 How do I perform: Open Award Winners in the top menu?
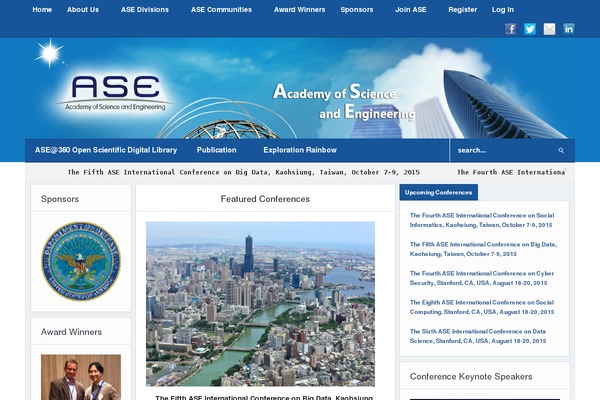pyautogui.click(x=299, y=10)
